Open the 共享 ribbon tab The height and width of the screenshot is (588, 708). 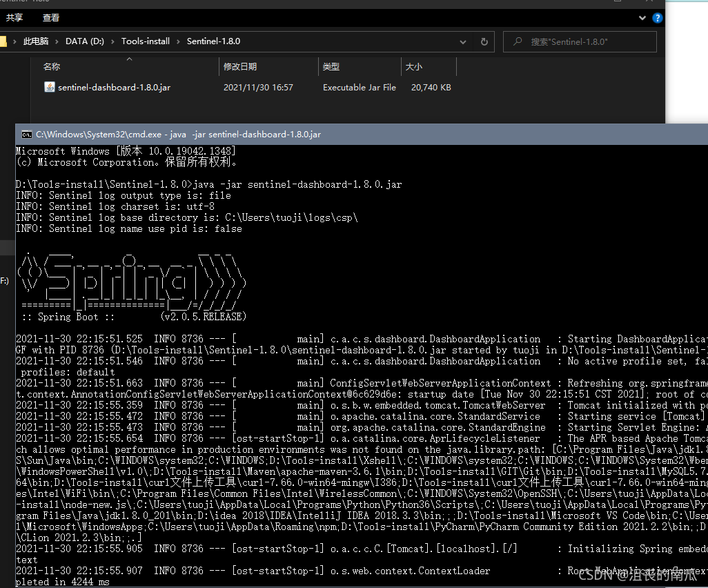14,18
